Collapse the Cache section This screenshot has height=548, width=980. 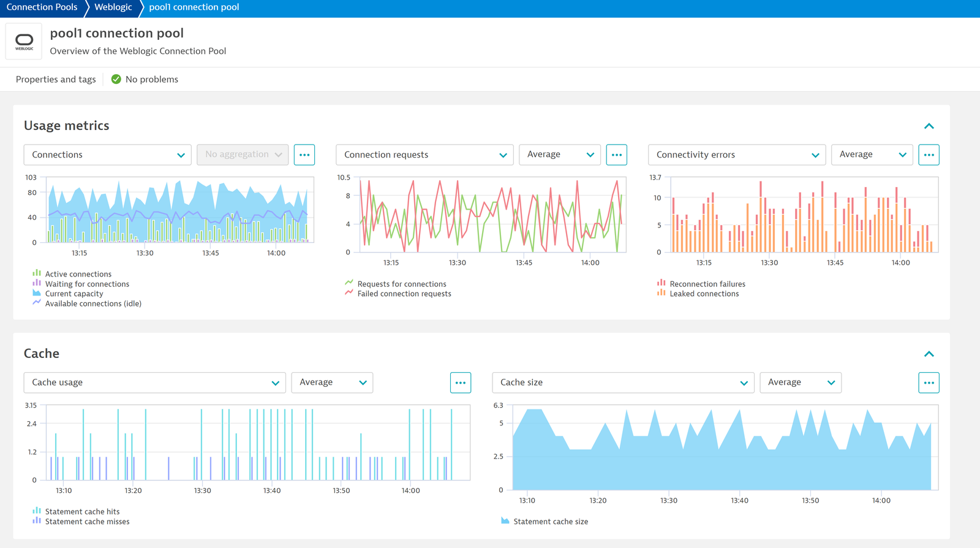[929, 354]
